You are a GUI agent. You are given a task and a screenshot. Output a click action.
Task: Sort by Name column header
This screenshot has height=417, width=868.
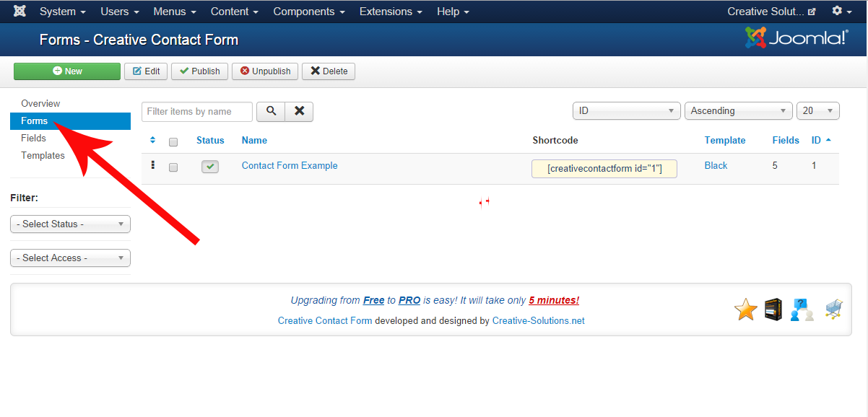(254, 141)
